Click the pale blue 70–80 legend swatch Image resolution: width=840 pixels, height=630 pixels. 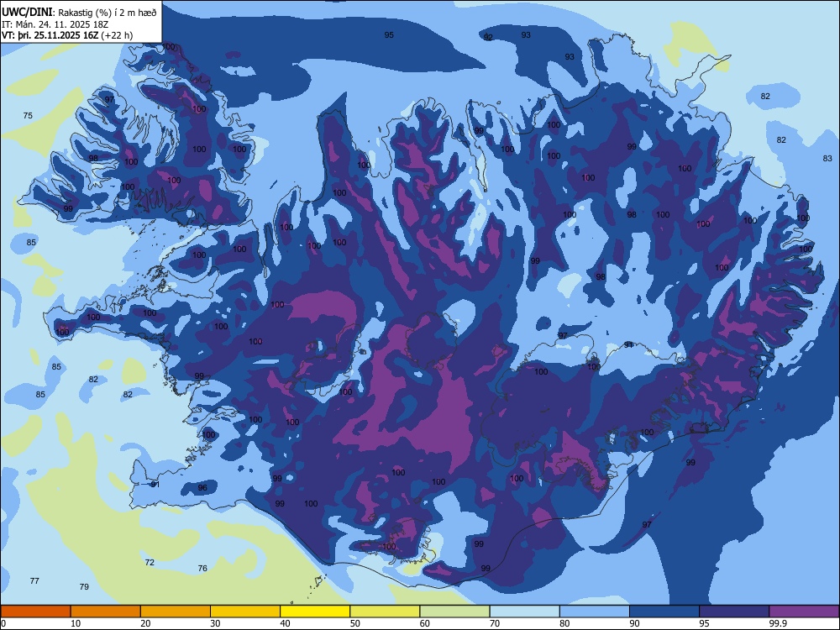525,612
